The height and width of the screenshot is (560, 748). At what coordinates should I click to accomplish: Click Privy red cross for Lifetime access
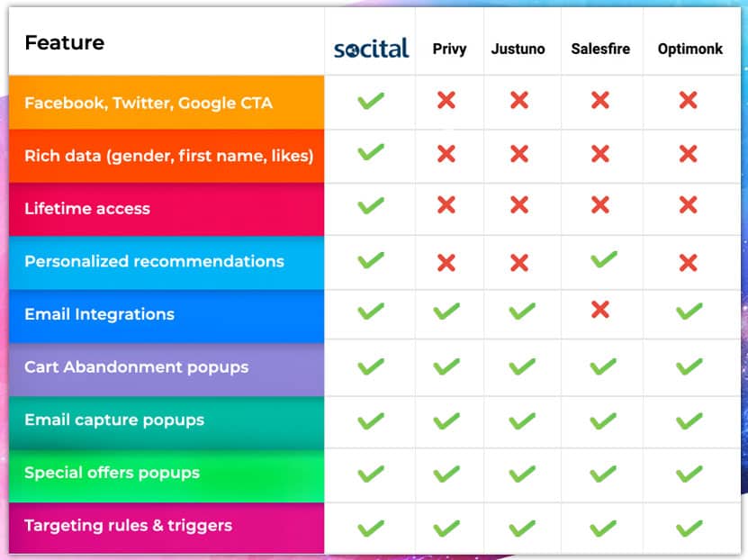click(x=446, y=206)
